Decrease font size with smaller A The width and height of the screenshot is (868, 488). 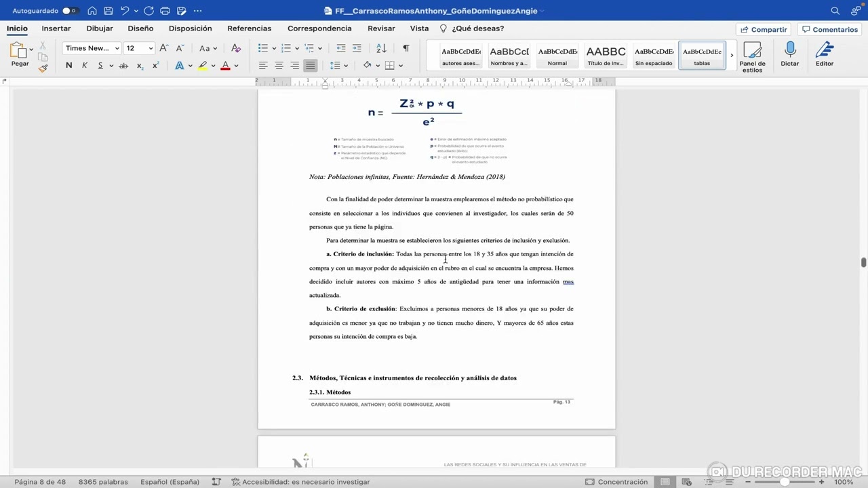pos(180,48)
